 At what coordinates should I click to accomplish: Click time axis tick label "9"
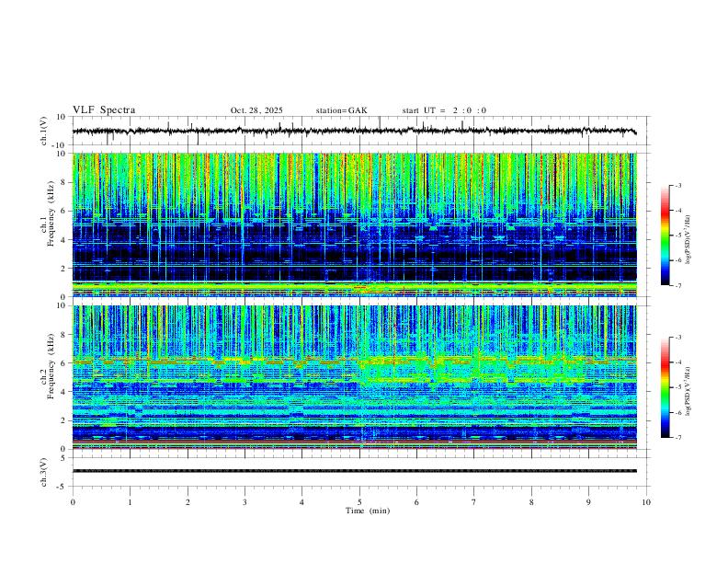(x=588, y=502)
